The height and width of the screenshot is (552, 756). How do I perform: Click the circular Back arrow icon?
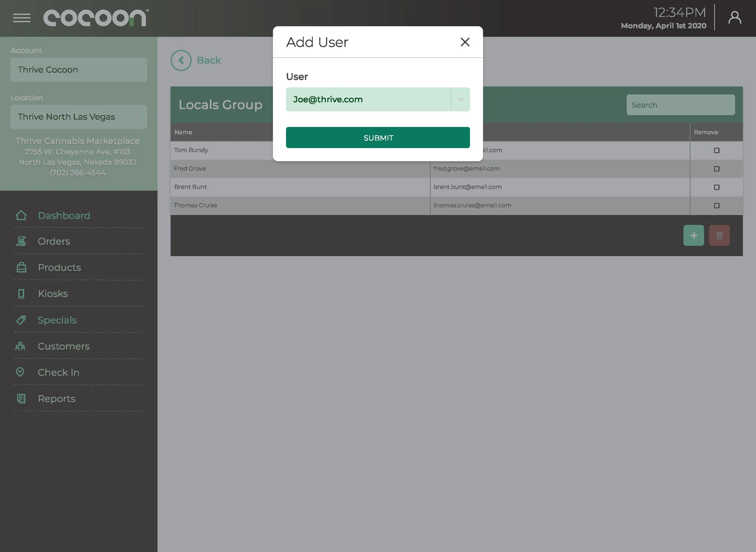click(x=181, y=60)
